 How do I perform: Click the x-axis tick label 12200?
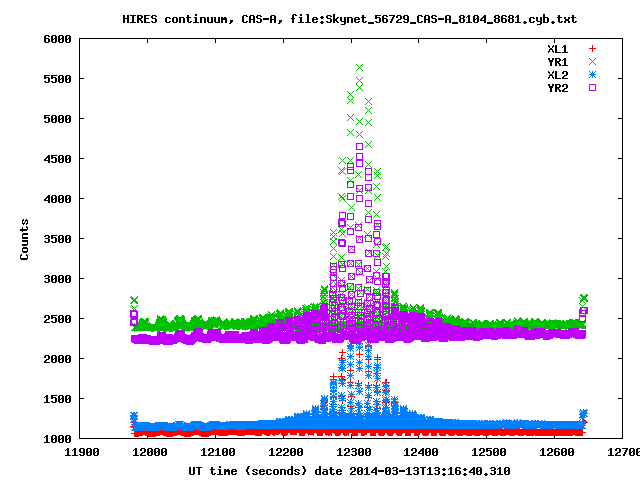point(285,452)
